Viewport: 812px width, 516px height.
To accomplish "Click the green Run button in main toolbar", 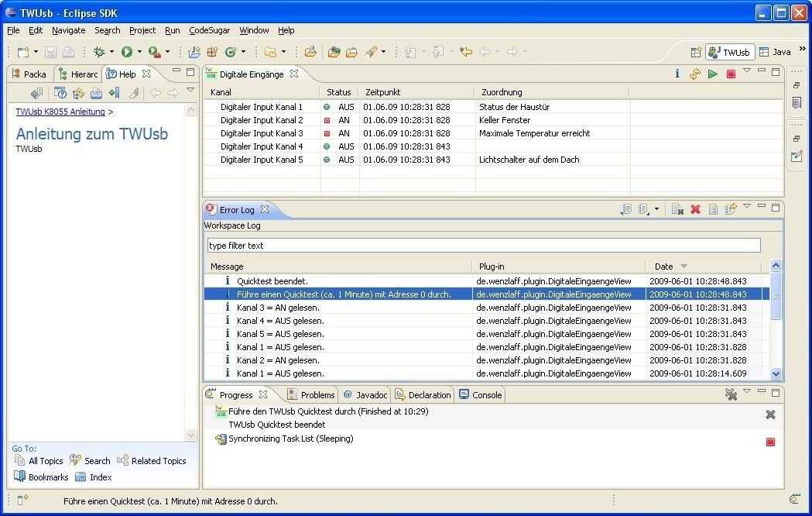I will 127,52.
